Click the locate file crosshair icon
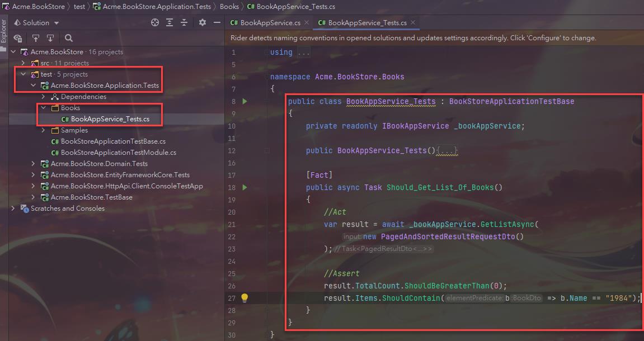644x341 pixels. (x=155, y=23)
